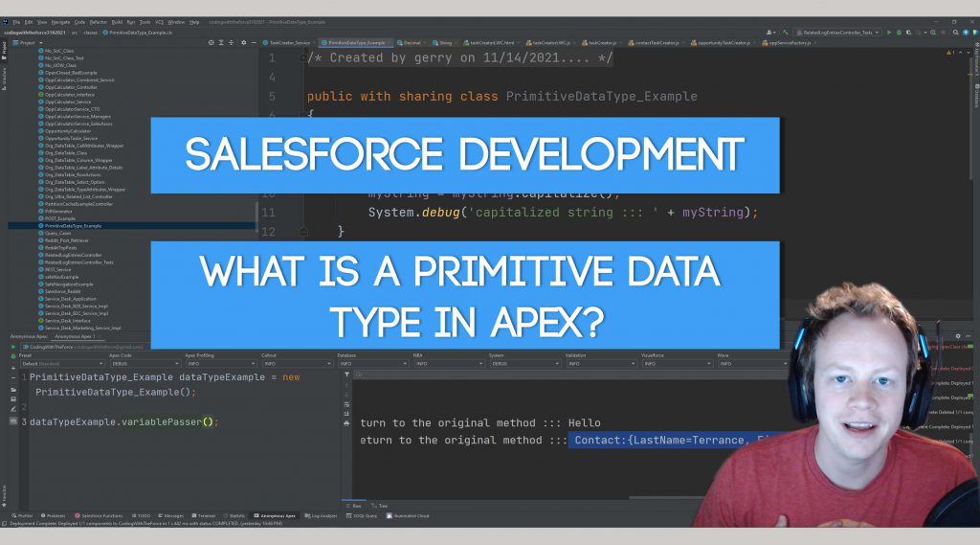Click the inspection warnings indicator in editor
Screen dimensions: 980x545
pyautogui.click(x=951, y=53)
